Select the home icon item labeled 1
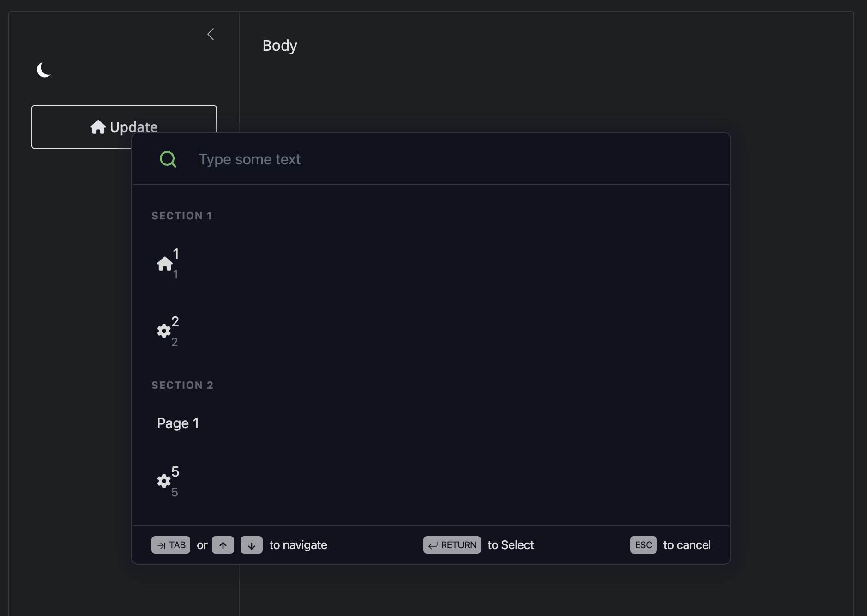This screenshot has width=867, height=616. [168, 264]
